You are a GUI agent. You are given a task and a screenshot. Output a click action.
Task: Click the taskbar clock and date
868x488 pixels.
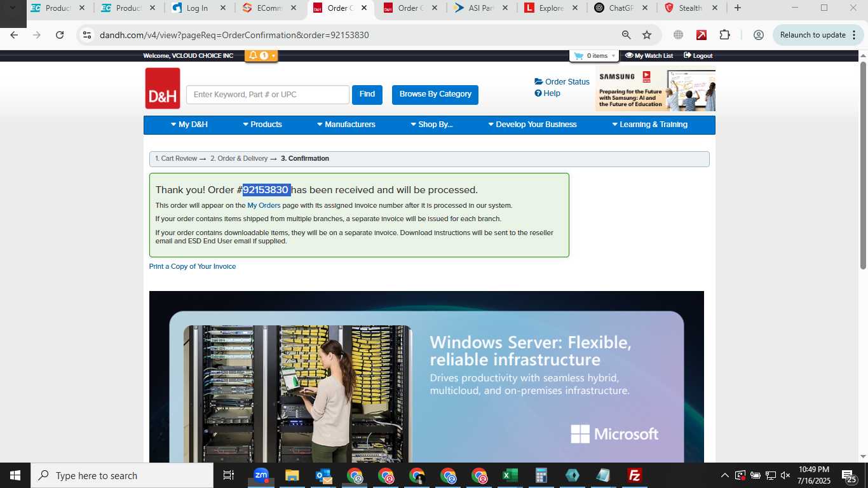tap(814, 475)
